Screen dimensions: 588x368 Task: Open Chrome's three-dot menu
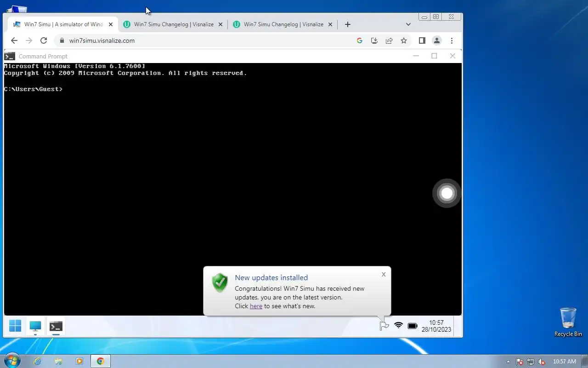coord(452,40)
